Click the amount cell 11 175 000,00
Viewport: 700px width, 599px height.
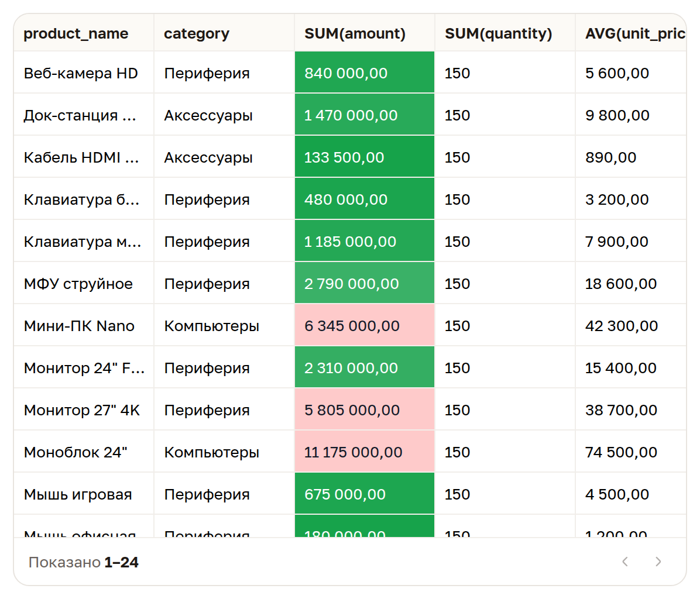[364, 452]
